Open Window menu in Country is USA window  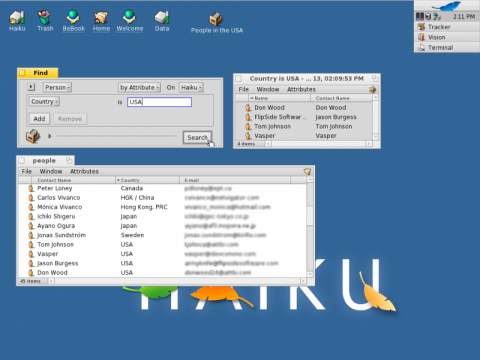pos(268,89)
